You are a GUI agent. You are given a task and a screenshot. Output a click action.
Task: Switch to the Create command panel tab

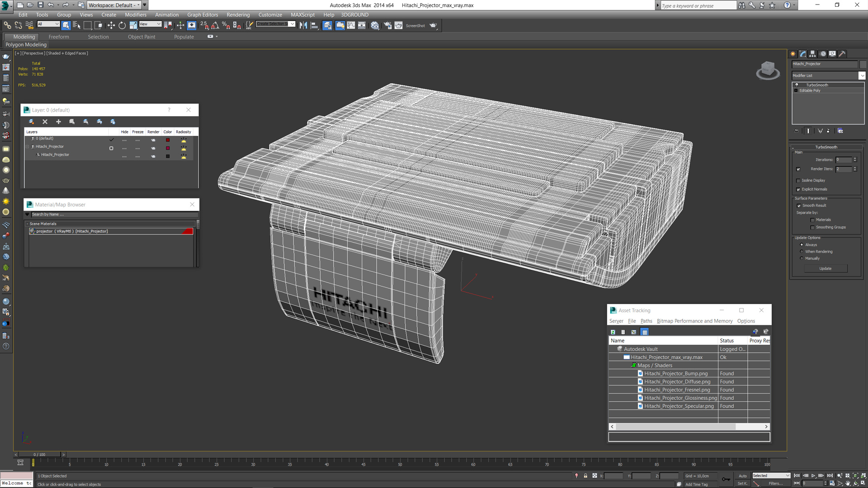(x=793, y=54)
